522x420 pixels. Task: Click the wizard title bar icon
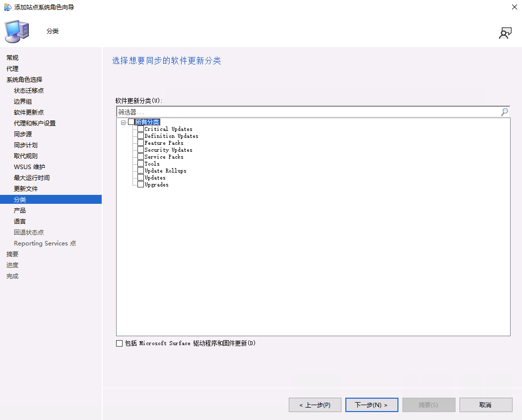(x=7, y=7)
